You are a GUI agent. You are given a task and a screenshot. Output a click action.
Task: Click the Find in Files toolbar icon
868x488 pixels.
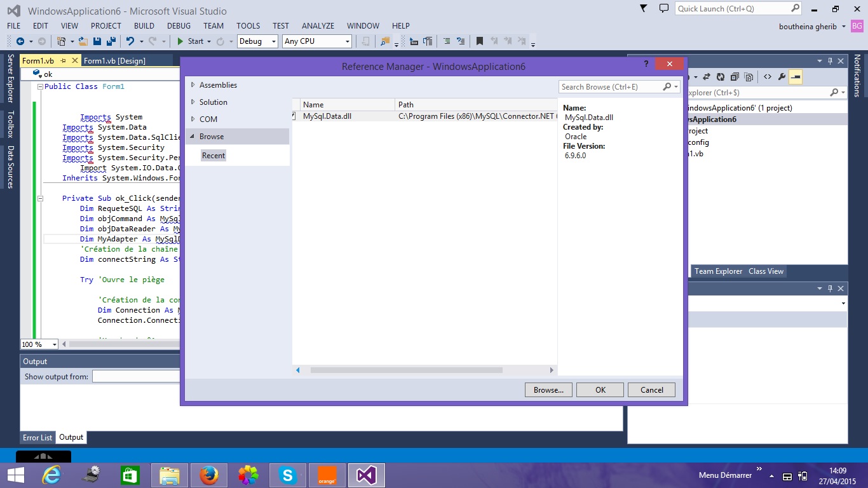tap(384, 41)
